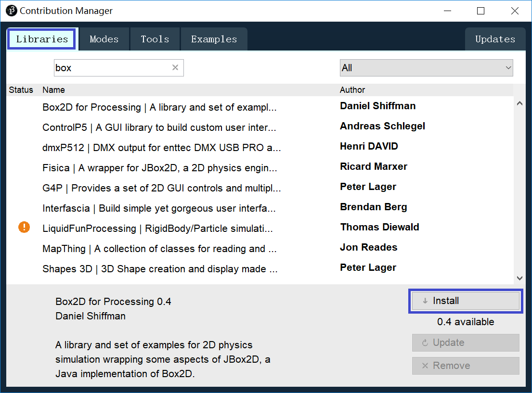Select the Shapes 3D library row
The height and width of the screenshot is (393, 532).
pyautogui.click(x=160, y=269)
